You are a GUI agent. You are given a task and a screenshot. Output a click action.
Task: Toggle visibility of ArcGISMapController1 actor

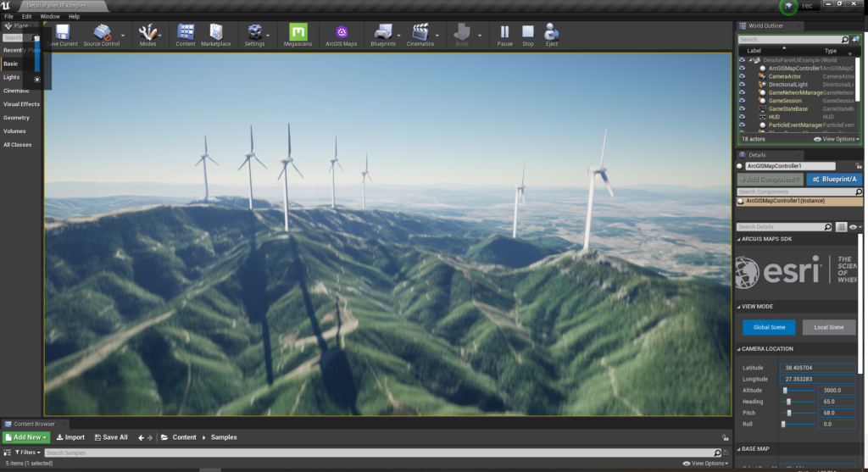(742, 69)
